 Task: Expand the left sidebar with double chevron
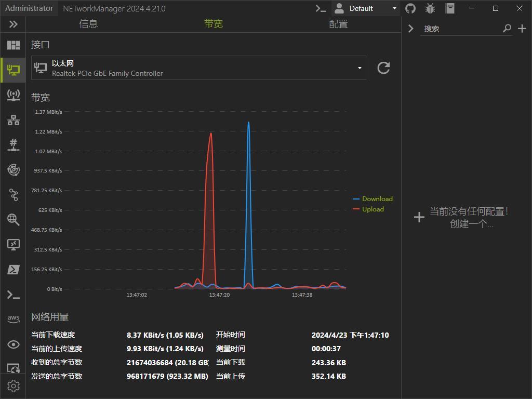tap(13, 24)
